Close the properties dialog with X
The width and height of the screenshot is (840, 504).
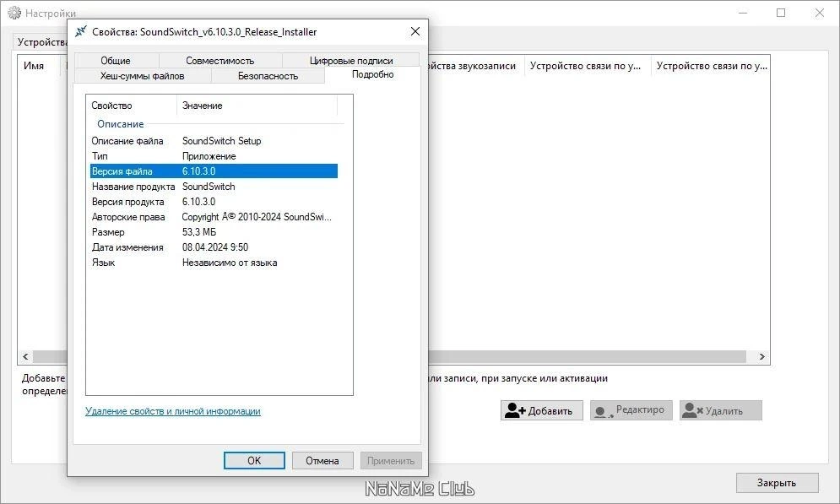click(415, 31)
